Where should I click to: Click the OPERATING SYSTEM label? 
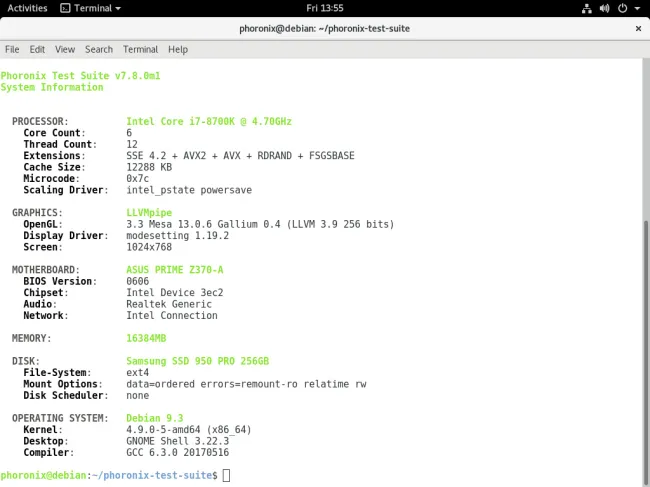coord(60,418)
